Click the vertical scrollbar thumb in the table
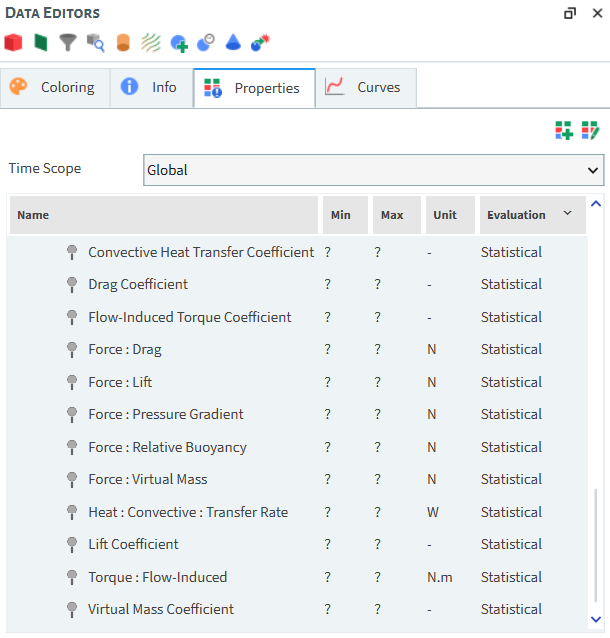610x638 pixels. (596, 545)
